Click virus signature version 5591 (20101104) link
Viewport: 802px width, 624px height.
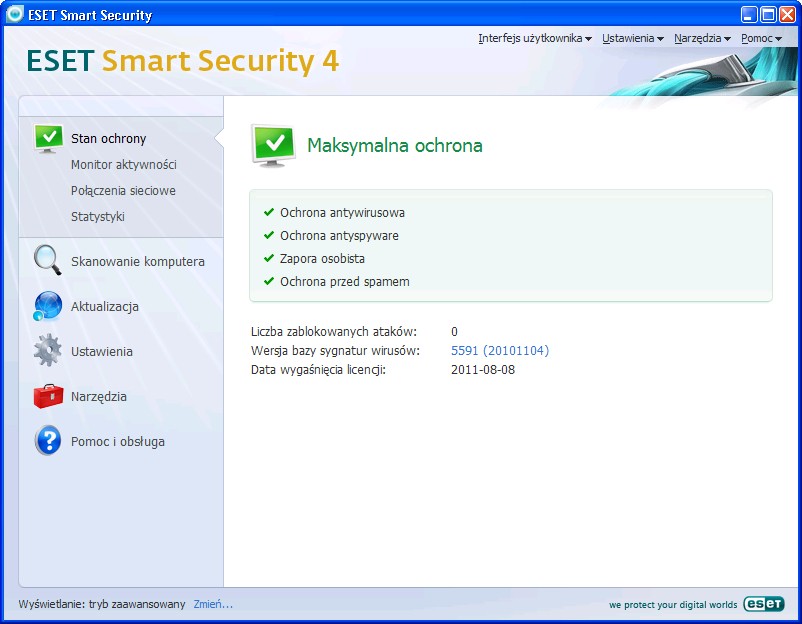pos(500,350)
